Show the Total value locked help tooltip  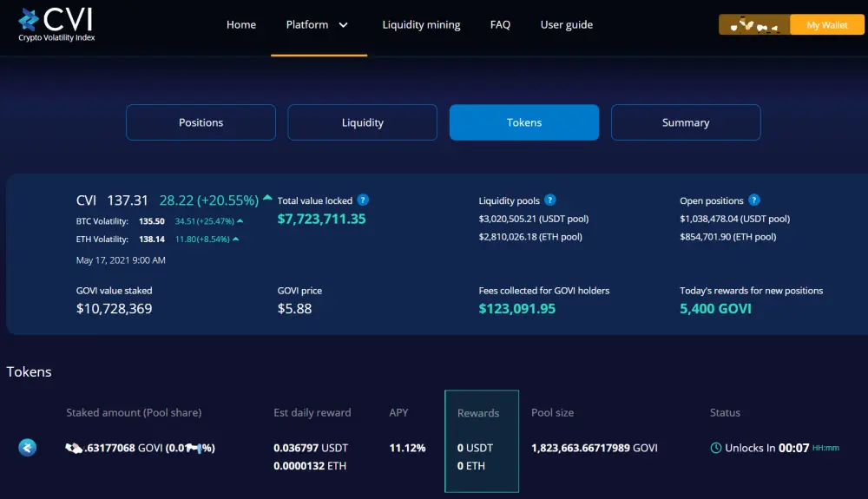363,200
